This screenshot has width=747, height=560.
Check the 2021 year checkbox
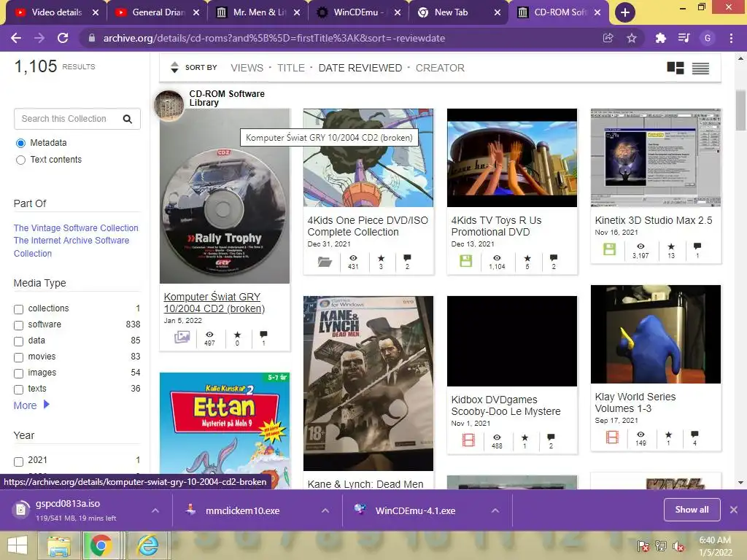click(18, 462)
